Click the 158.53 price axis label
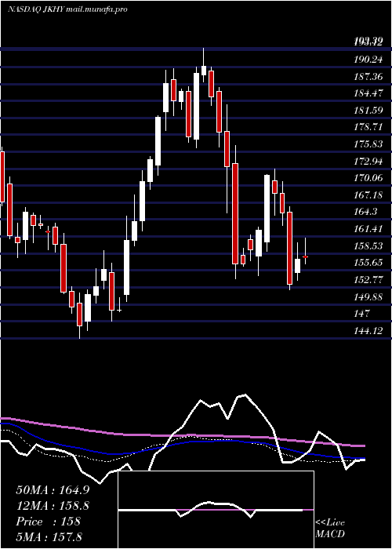 coord(368,245)
